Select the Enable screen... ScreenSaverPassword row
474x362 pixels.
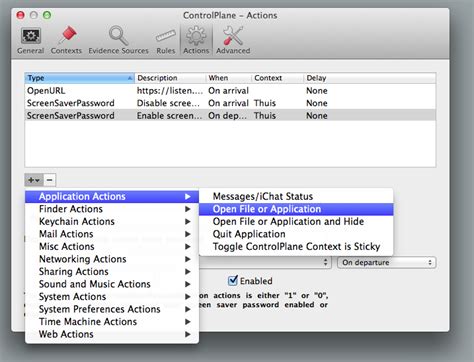(x=230, y=116)
